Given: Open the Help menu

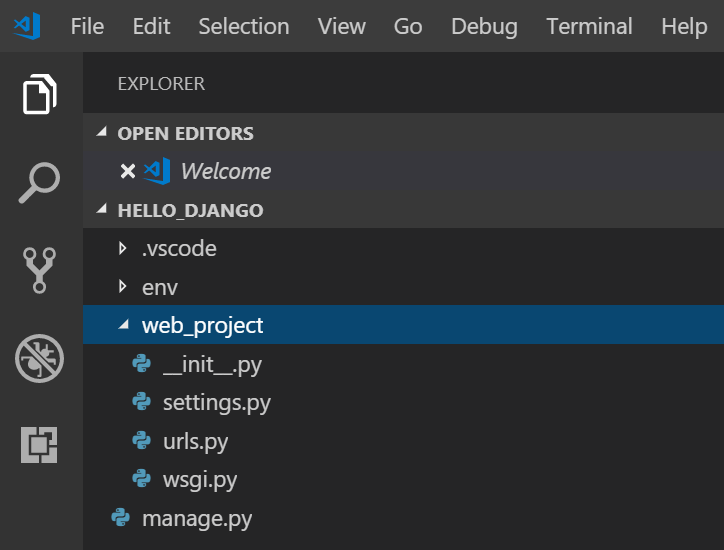Looking at the screenshot, I should click(x=684, y=27).
